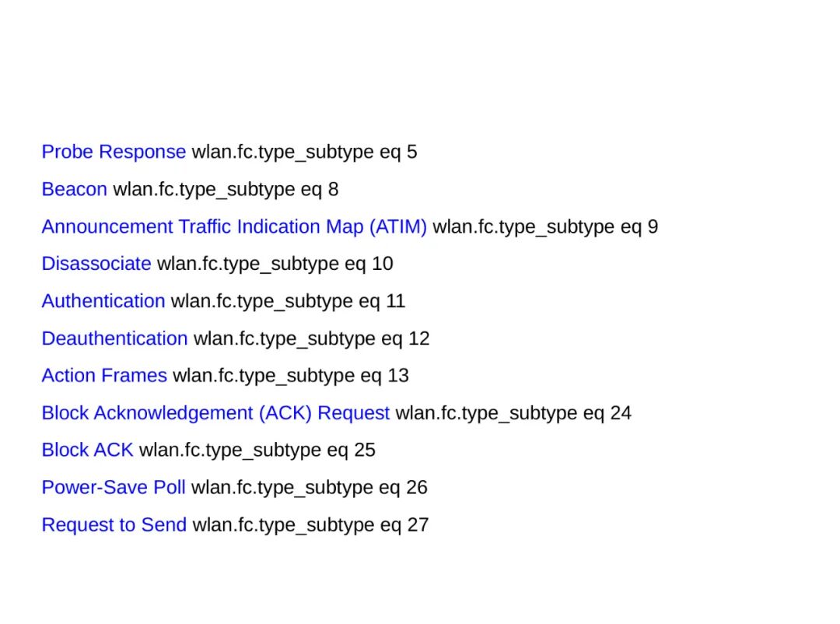Select filter text 'wlan.fc.type_subtype eq 12'

[311, 339]
